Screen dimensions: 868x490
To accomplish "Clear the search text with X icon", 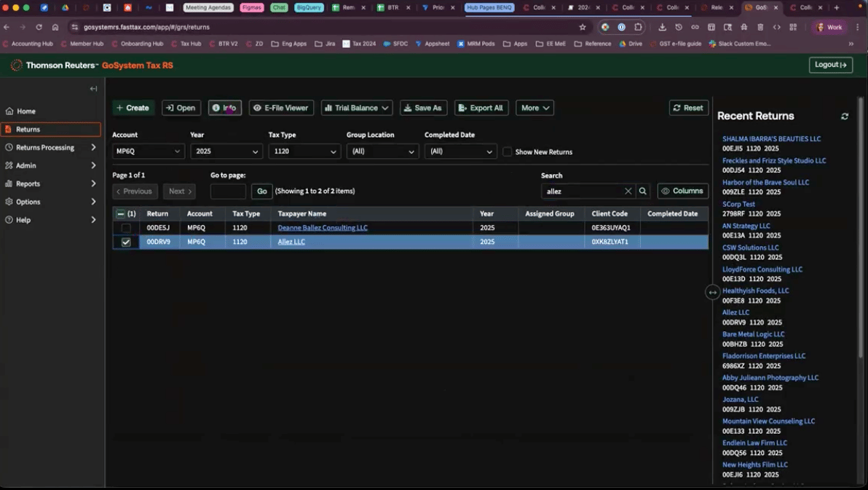I will click(628, 191).
